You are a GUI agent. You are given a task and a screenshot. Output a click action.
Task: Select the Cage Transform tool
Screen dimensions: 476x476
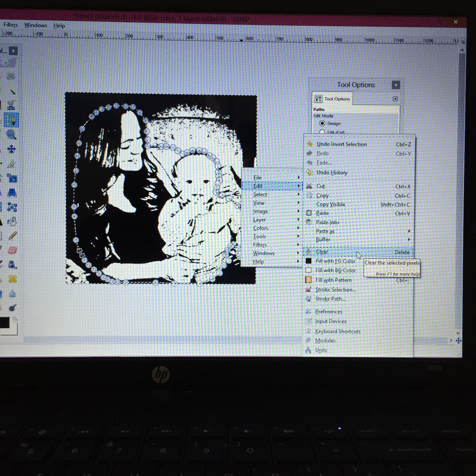pyautogui.click(x=12, y=207)
